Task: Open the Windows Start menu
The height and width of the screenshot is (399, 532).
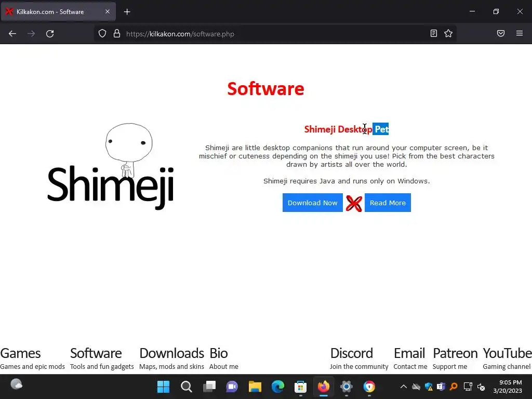Action: 163,387
